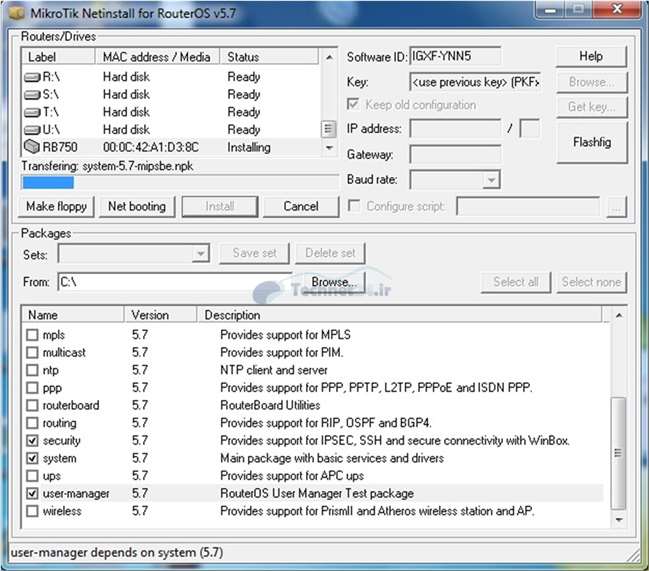
Task: Click the Get key... button
Action: click(x=592, y=107)
